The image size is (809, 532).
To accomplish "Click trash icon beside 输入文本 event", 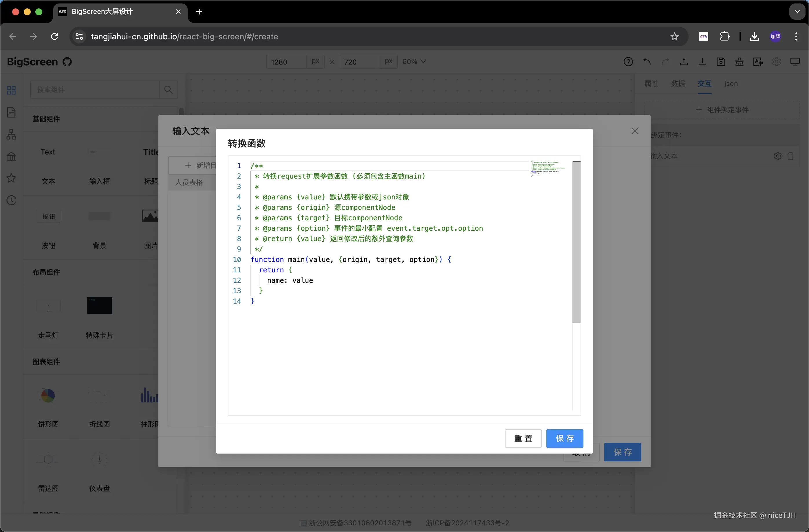I will [790, 156].
